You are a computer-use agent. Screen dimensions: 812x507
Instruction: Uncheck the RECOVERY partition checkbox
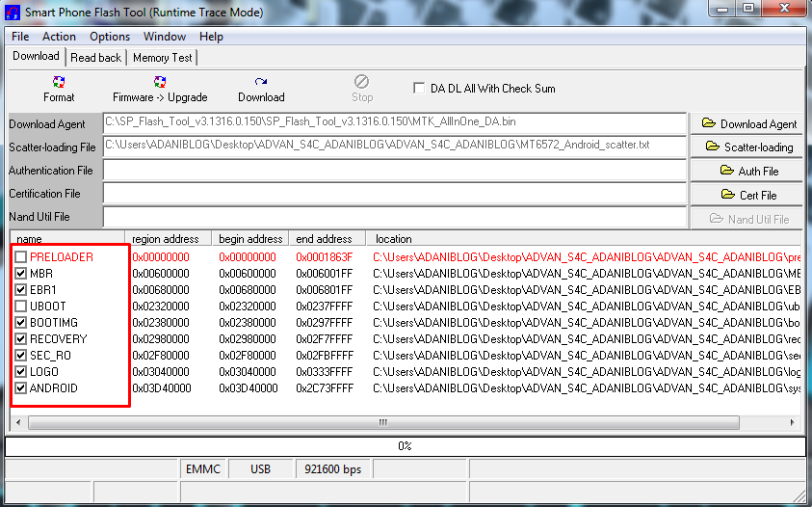pos(21,339)
